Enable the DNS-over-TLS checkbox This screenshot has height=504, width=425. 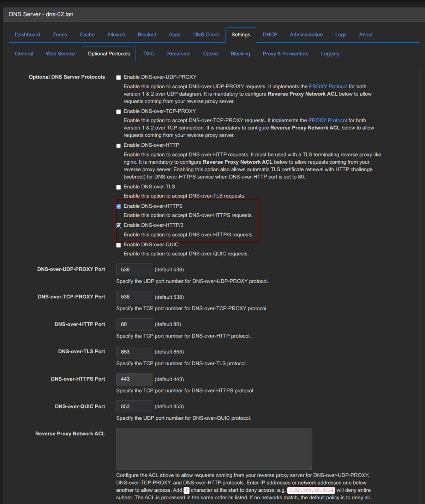tap(119, 187)
